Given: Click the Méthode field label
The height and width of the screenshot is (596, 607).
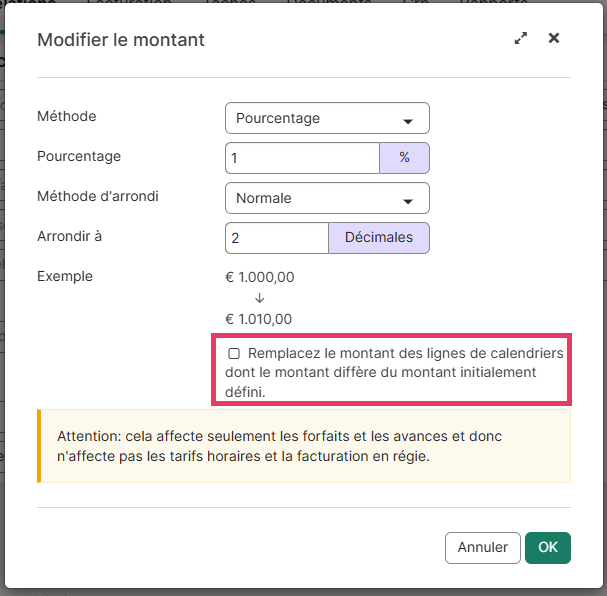Looking at the screenshot, I should coord(66,116).
